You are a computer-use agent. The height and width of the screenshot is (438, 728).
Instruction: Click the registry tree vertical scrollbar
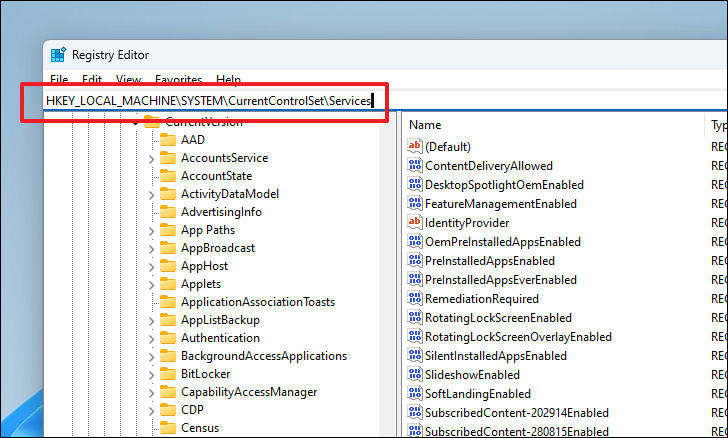(389, 274)
